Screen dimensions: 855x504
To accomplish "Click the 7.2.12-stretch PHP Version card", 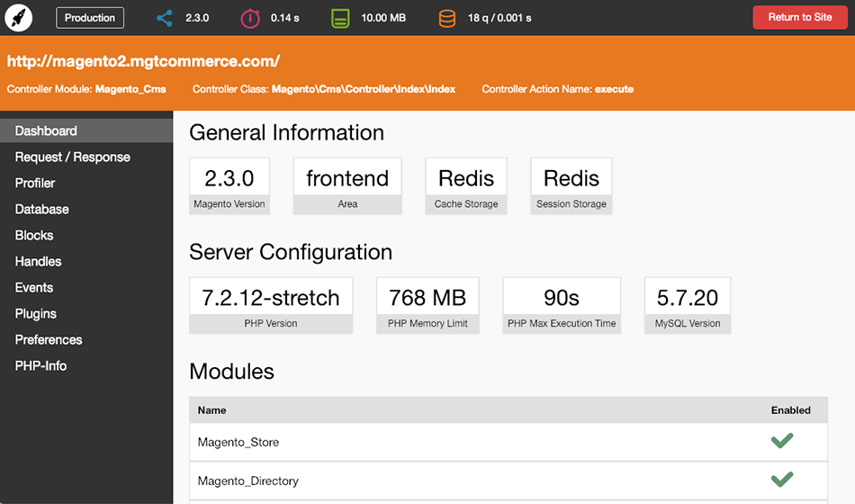I will pyautogui.click(x=271, y=305).
